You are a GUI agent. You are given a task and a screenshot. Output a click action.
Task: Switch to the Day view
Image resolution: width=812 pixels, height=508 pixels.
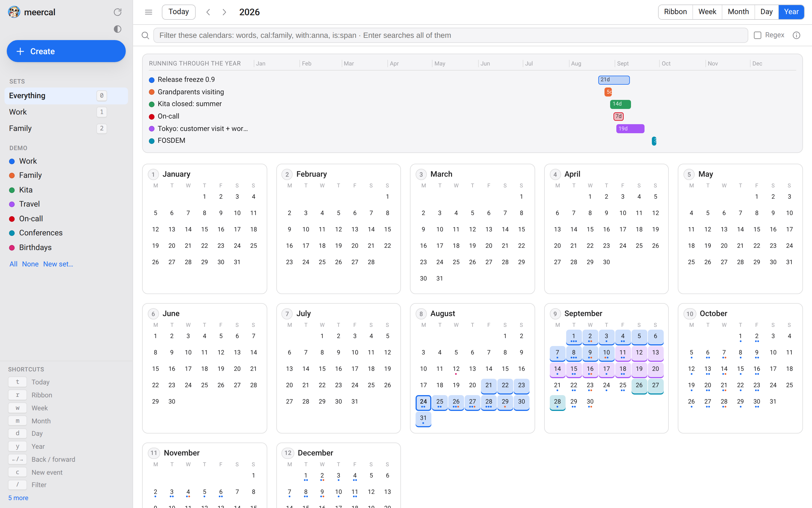[x=766, y=12]
